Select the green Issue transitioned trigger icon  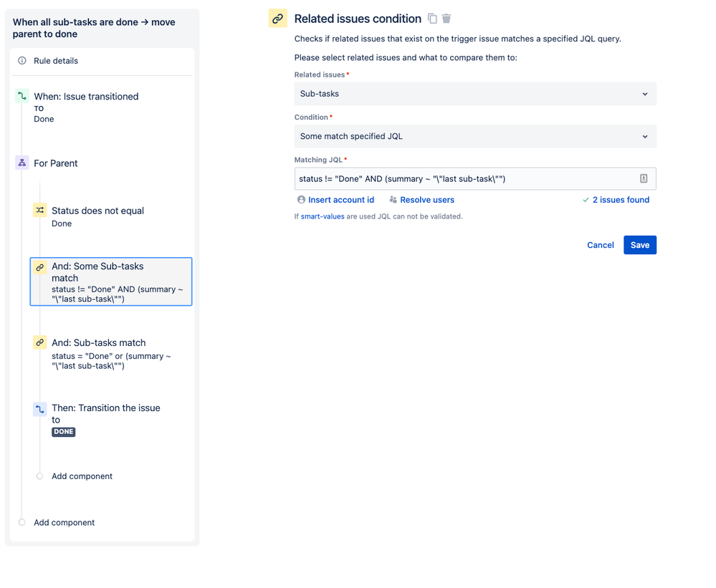[x=22, y=95]
